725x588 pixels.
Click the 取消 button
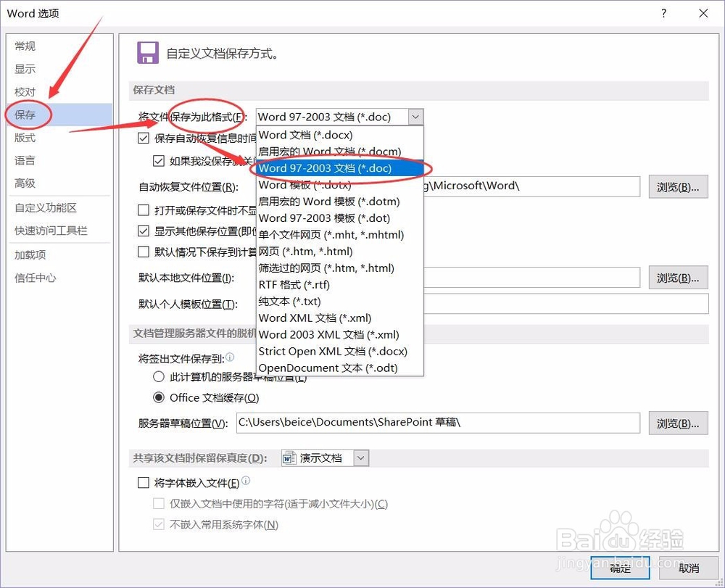[x=689, y=568]
